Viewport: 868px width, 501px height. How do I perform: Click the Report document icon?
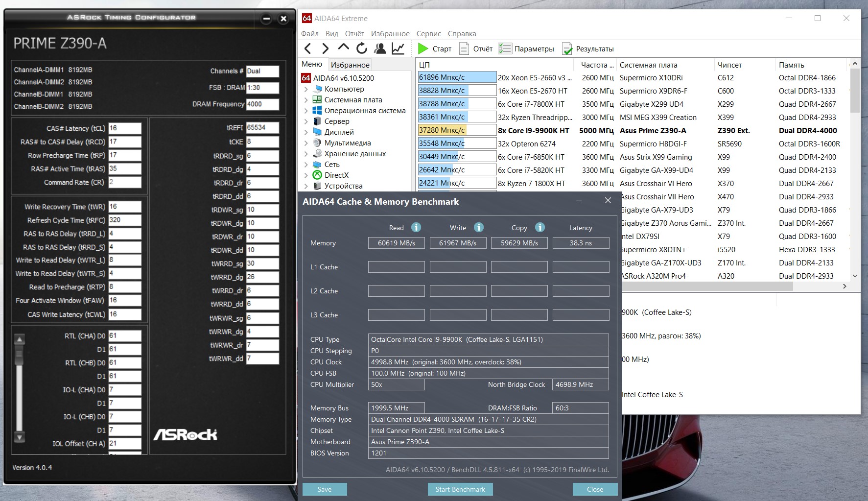pos(463,48)
